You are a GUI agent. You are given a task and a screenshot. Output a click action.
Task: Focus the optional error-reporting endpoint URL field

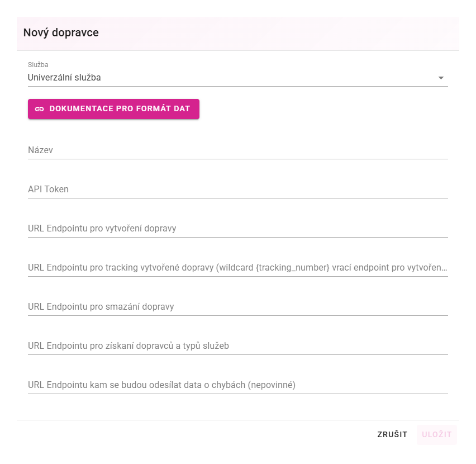coord(237,385)
